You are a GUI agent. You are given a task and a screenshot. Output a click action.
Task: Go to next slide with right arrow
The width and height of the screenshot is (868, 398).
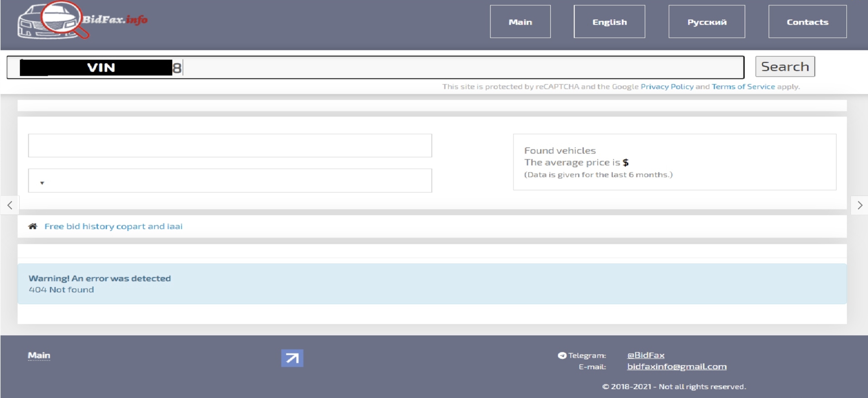click(860, 205)
